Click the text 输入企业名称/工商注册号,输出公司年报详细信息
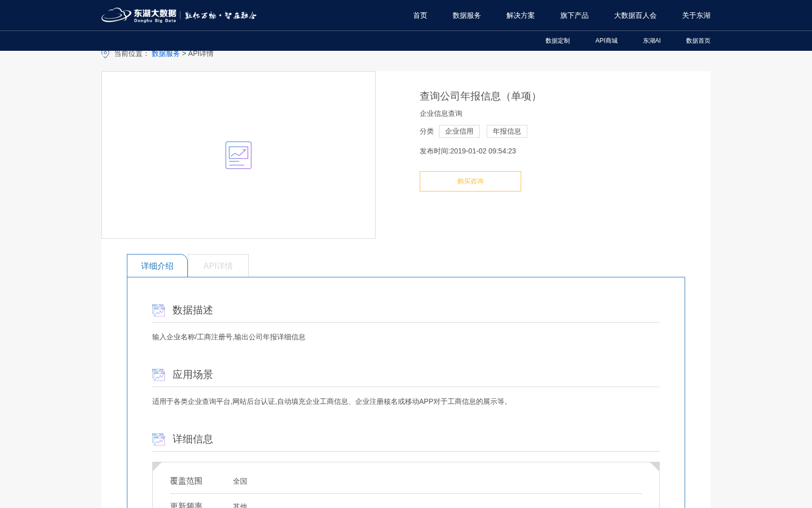 (229, 337)
